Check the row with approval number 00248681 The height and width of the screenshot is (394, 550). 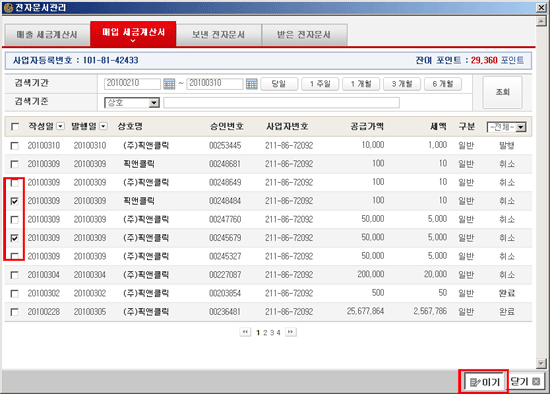pos(14,164)
